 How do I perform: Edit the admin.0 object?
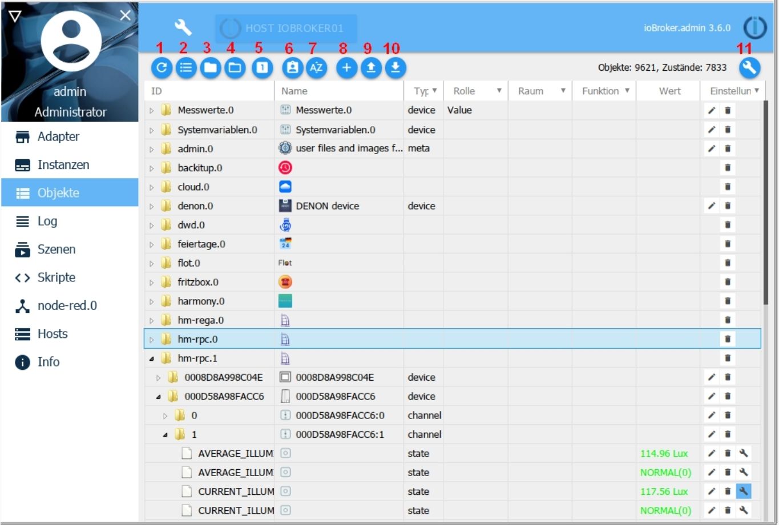point(712,148)
